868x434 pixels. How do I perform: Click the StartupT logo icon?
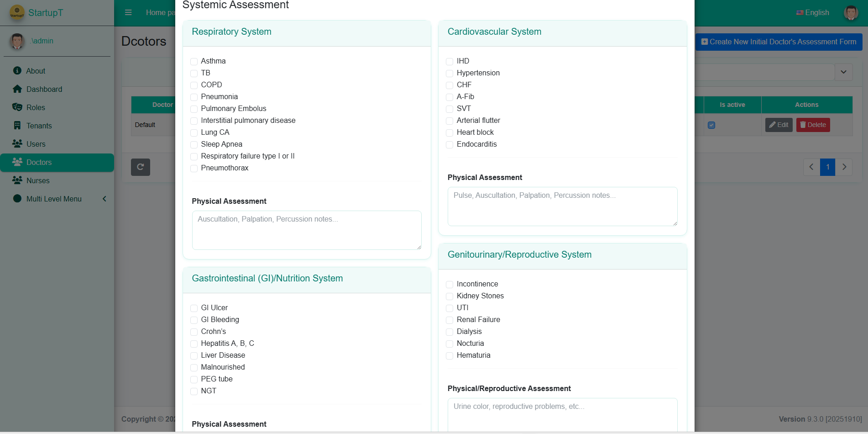click(x=17, y=12)
